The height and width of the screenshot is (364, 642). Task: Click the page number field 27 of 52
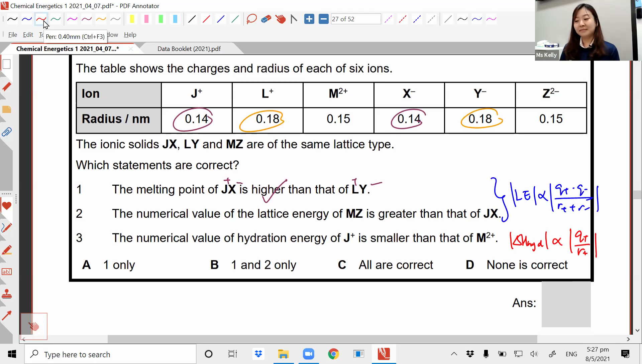click(x=355, y=19)
